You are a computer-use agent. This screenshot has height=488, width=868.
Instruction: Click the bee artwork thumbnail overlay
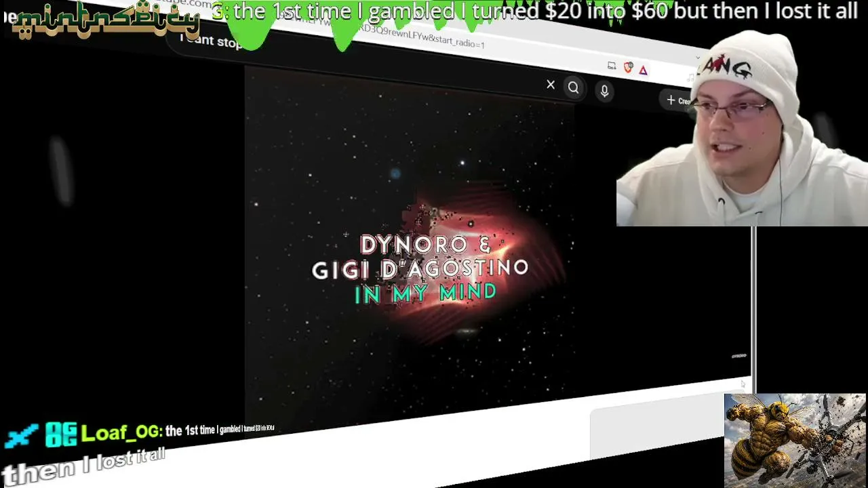[x=795, y=440]
